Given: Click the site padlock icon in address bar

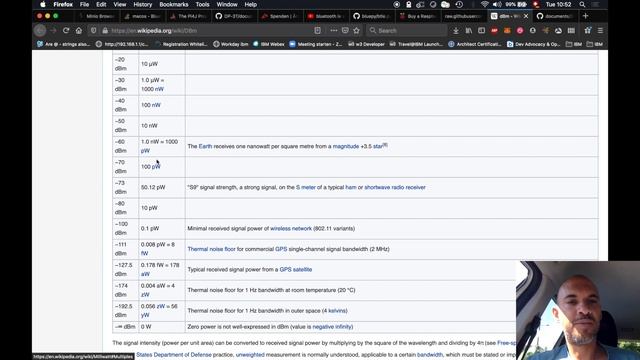Looking at the screenshot, I should click(105, 31).
